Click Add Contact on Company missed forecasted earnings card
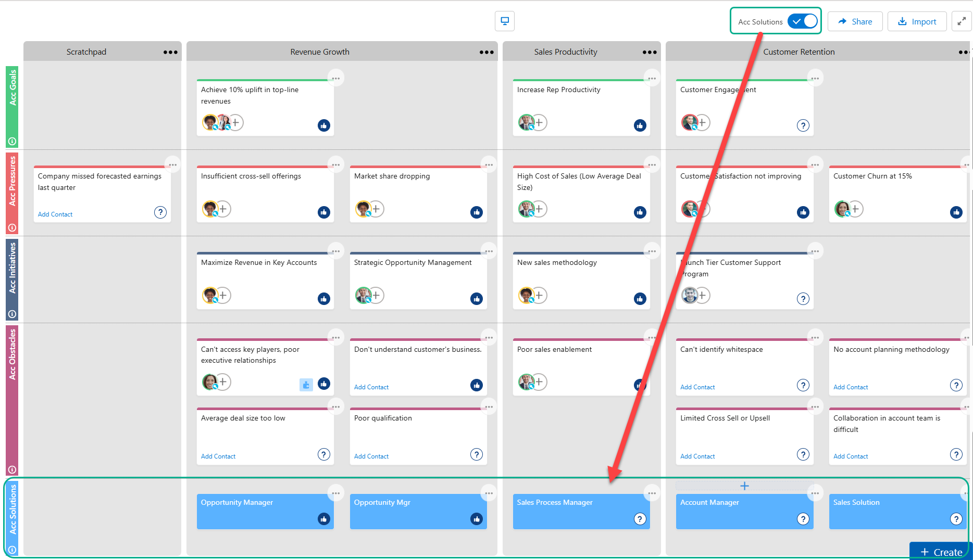Screen dimensions: 973x560 click(x=55, y=214)
